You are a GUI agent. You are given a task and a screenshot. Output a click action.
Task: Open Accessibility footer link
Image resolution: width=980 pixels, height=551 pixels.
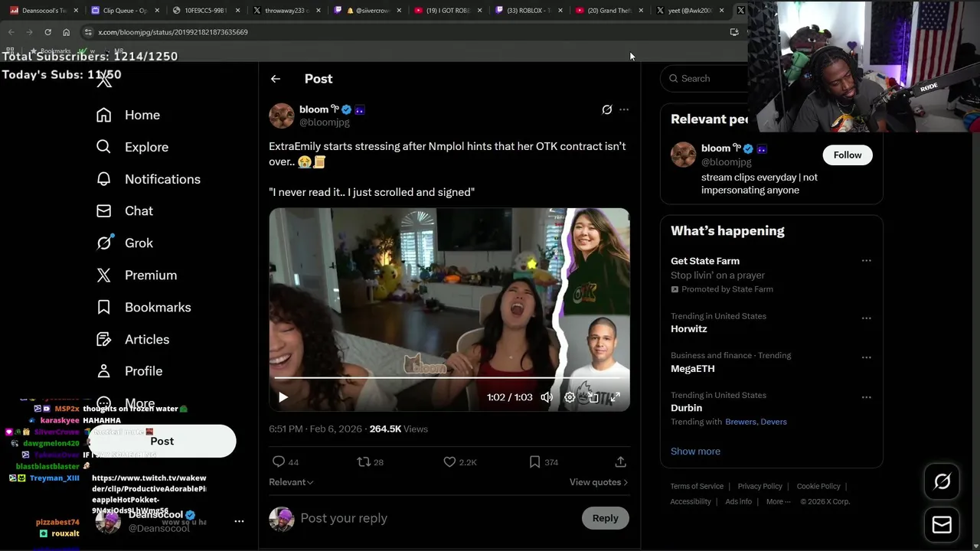coord(691,502)
